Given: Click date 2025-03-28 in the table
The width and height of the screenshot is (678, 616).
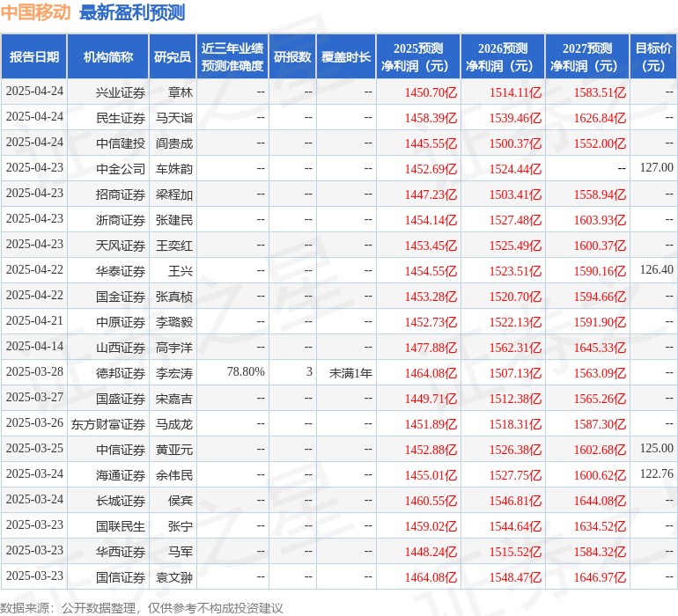Looking at the screenshot, I should tap(34, 371).
